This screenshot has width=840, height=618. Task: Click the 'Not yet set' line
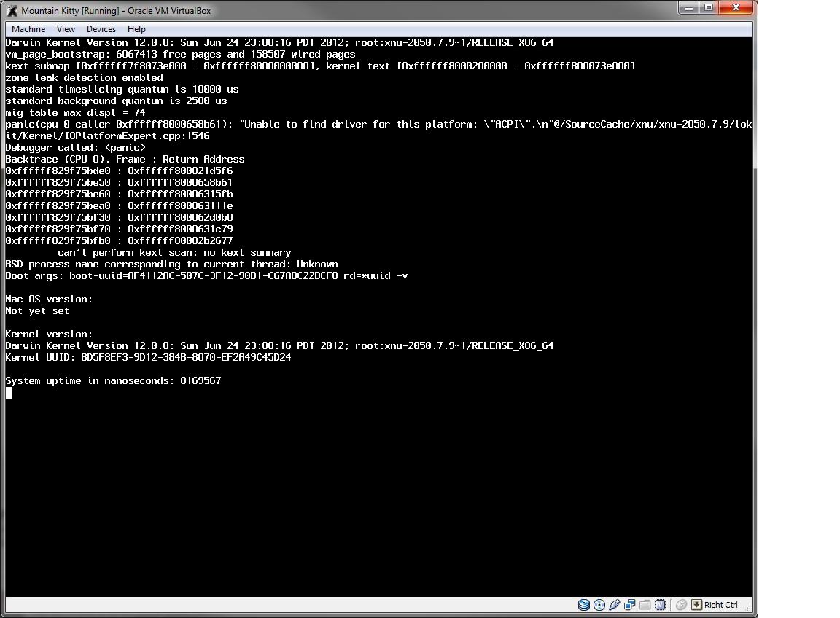[37, 311]
